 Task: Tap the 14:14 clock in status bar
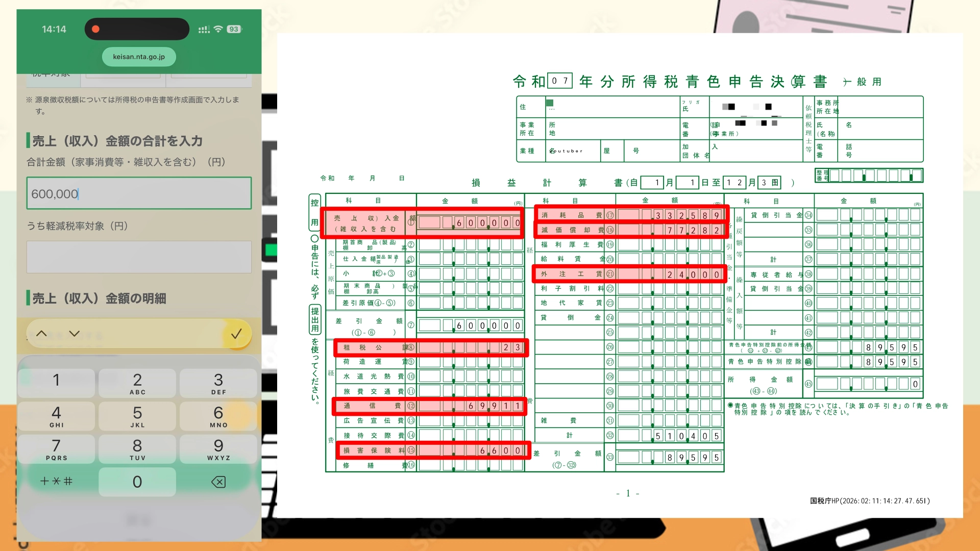tap(54, 29)
